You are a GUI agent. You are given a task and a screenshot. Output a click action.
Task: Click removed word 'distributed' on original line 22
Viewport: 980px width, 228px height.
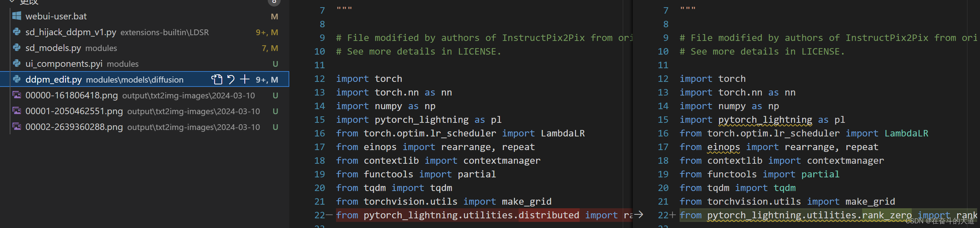click(x=549, y=215)
